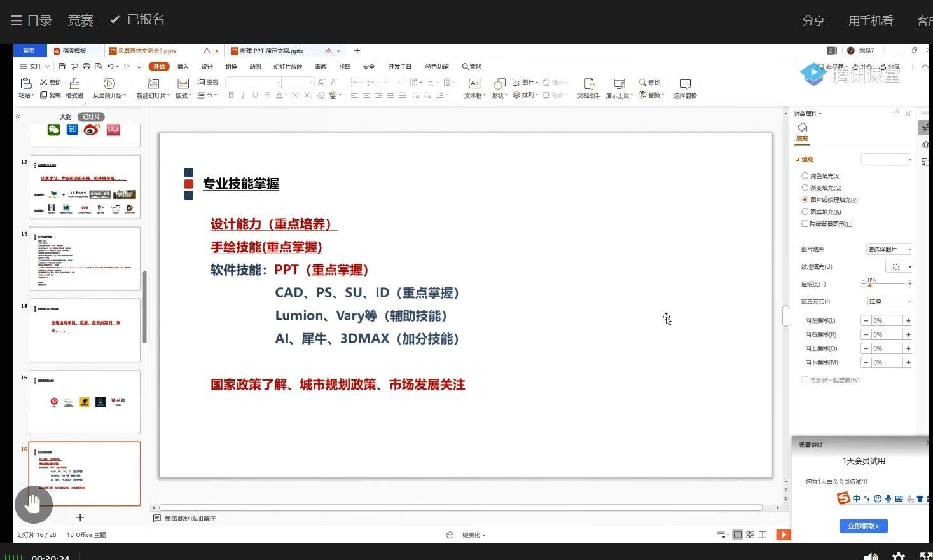The height and width of the screenshot is (560, 933).
Task: Click the New Slide (新建幻灯片) icon
Action: 153,85
